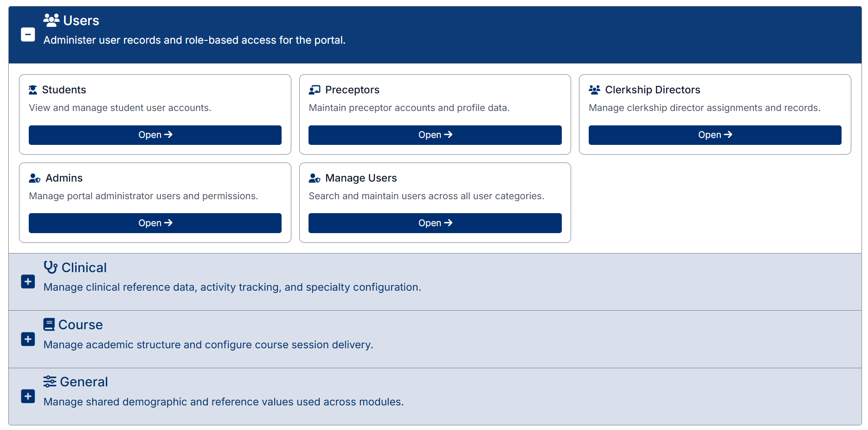Expand the General section plus button
This screenshot has width=868, height=430.
(28, 396)
